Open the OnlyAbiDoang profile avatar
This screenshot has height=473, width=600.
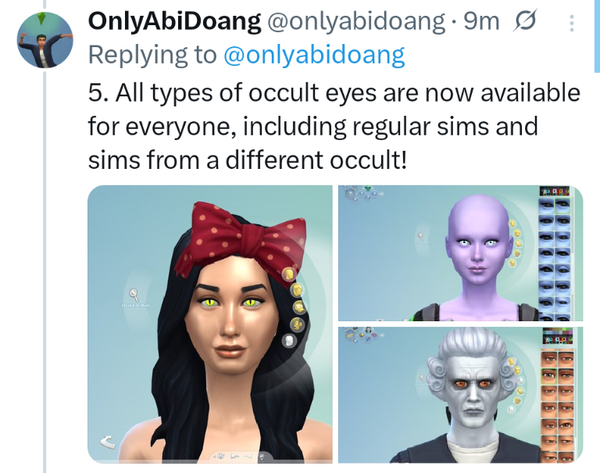tap(45, 40)
